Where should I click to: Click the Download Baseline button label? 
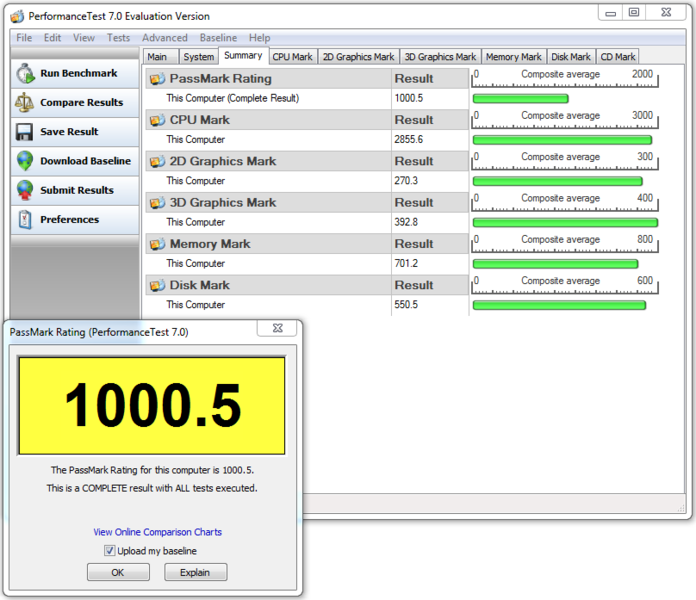pyautogui.click(x=86, y=161)
